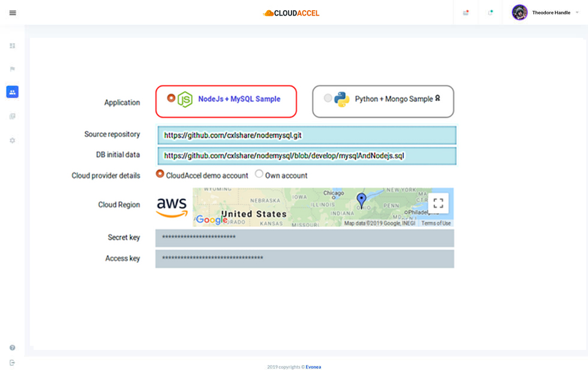This screenshot has width=588, height=377.
Task: Toggle fullscreen view on the map
Action: point(438,203)
